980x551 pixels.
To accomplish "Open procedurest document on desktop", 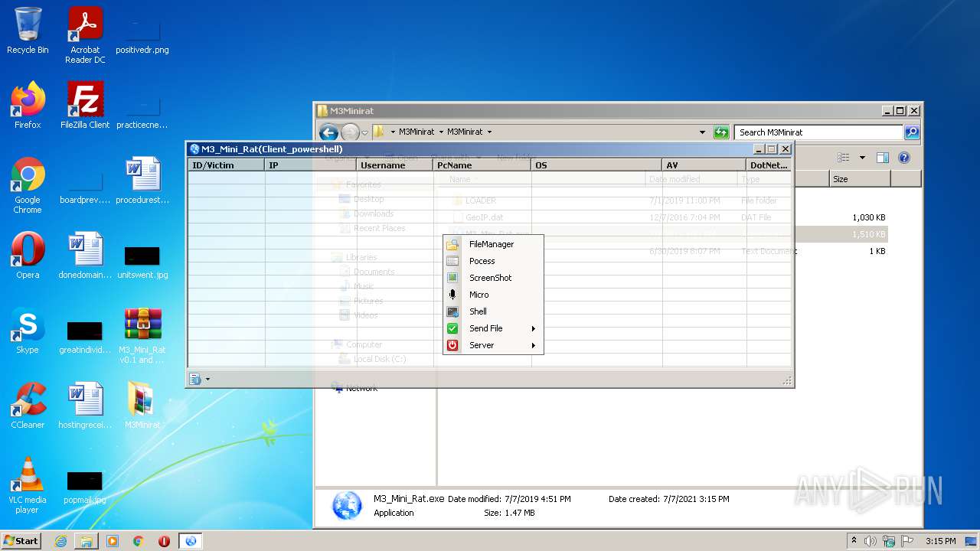I will click(142, 181).
